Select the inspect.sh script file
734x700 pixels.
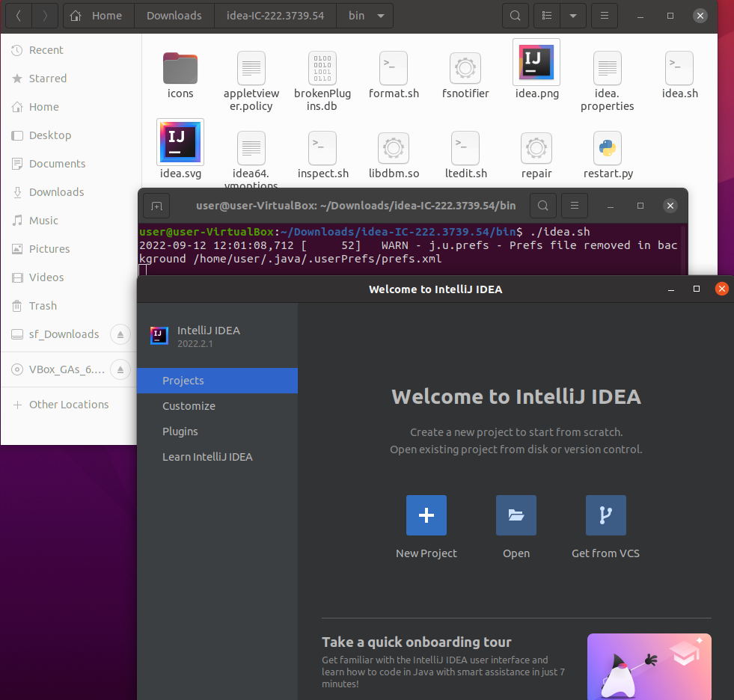point(322,155)
